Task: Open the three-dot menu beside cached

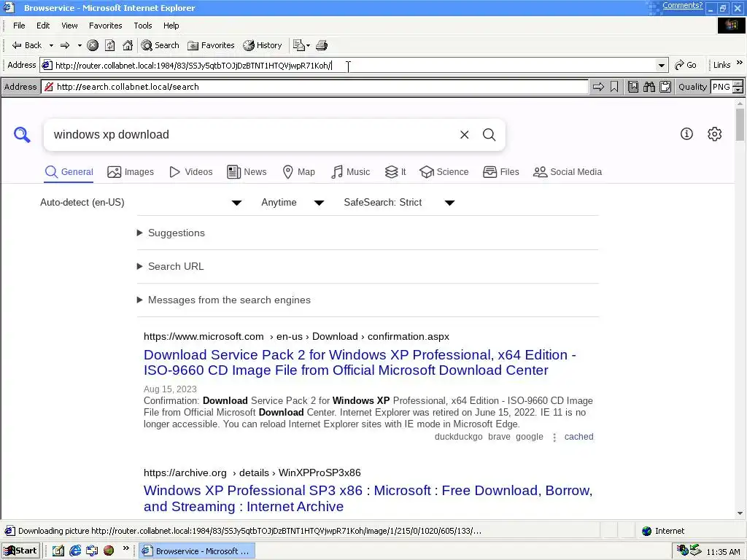Action: [x=554, y=437]
